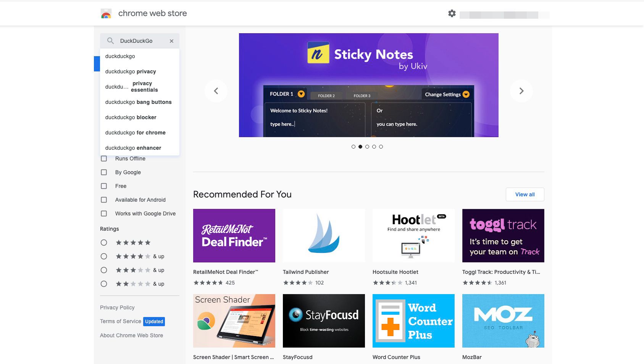
Task: Click the Sticky Notes note icon
Action: point(318,53)
